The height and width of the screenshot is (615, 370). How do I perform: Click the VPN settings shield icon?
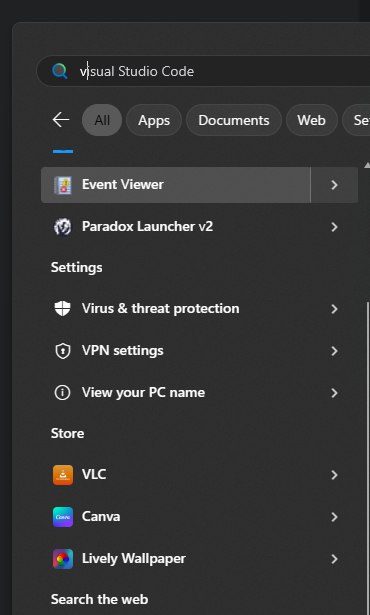62,351
